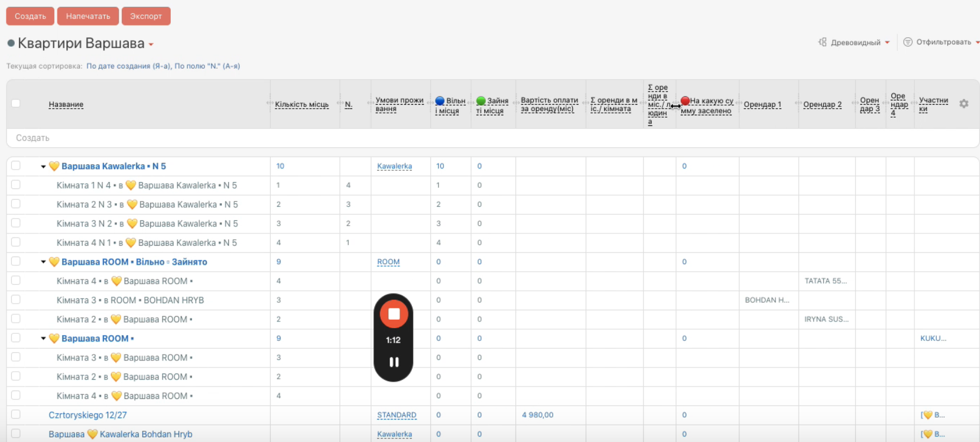Toggle the select-all checkbox in table header
The image size is (980, 442).
point(16,103)
